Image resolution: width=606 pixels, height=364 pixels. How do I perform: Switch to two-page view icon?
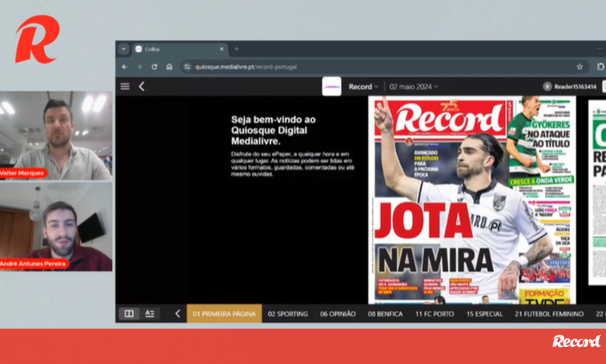129,314
